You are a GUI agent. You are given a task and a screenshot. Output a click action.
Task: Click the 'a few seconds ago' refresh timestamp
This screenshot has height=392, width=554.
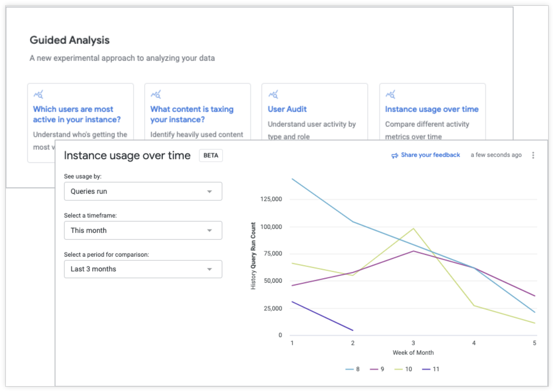496,155
